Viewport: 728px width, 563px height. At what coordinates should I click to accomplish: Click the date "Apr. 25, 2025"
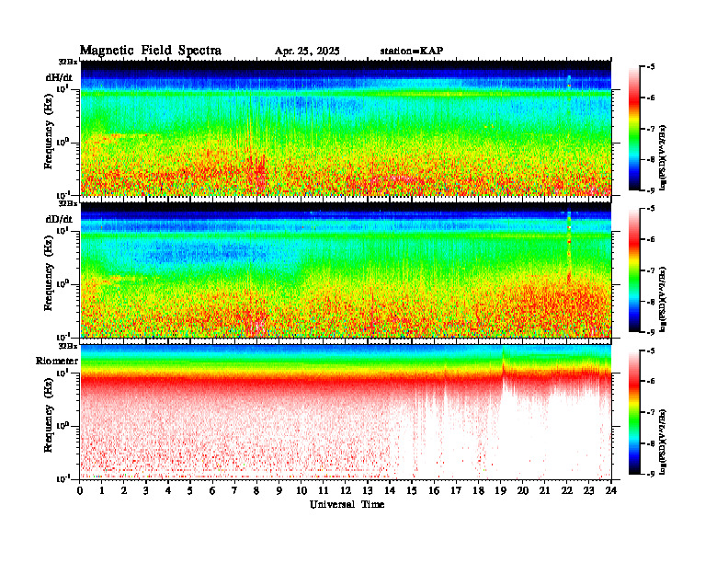tap(307, 52)
